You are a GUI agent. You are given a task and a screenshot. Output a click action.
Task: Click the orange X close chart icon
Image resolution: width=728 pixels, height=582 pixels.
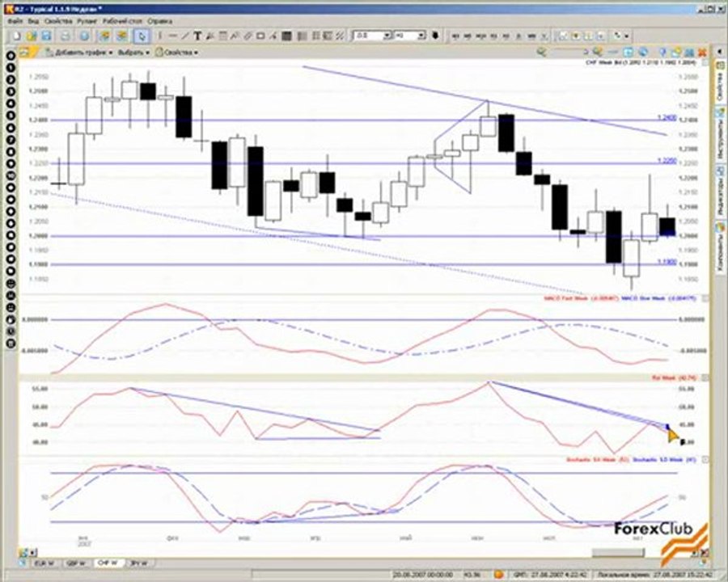702,52
